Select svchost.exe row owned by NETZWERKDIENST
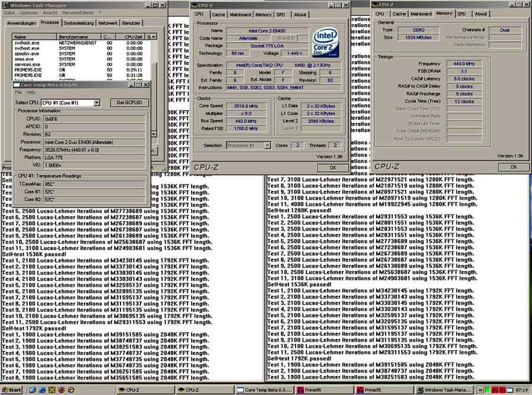This screenshot has width=532, height=395. (82, 43)
